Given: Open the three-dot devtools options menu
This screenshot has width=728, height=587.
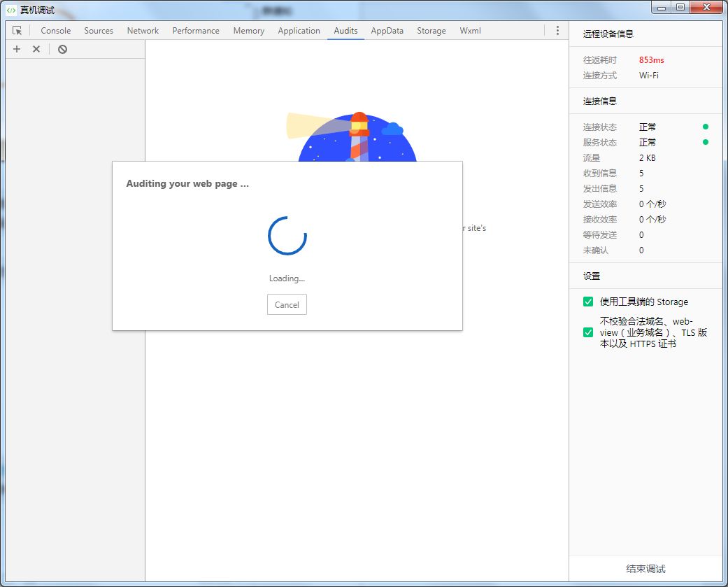Looking at the screenshot, I should click(x=557, y=31).
